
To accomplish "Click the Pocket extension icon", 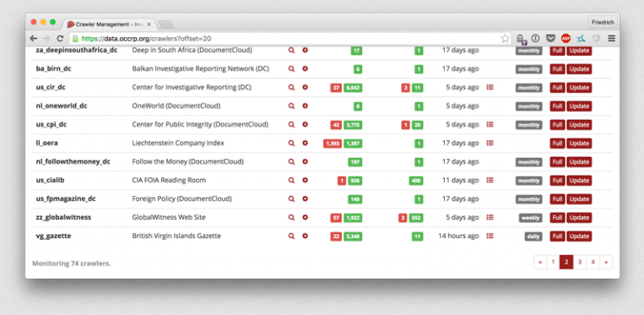I will click(x=550, y=38).
